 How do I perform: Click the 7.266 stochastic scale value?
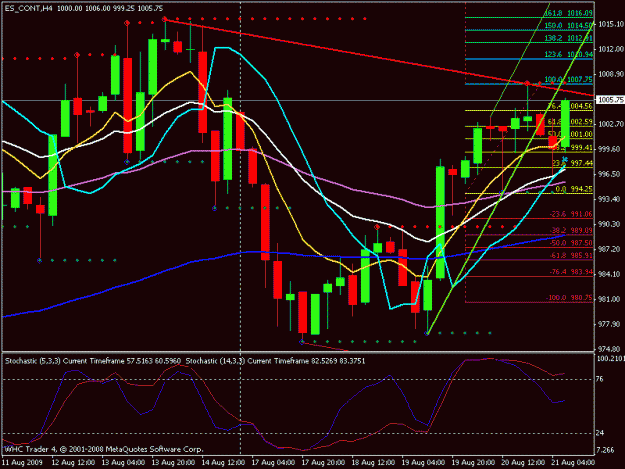click(605, 450)
